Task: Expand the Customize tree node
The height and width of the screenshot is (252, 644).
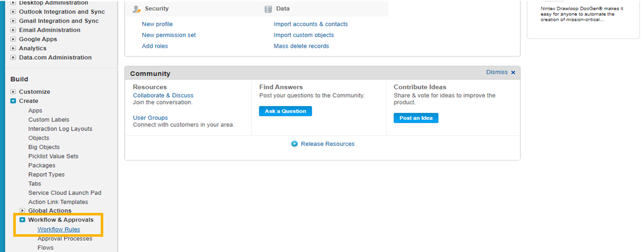Action: (x=13, y=92)
